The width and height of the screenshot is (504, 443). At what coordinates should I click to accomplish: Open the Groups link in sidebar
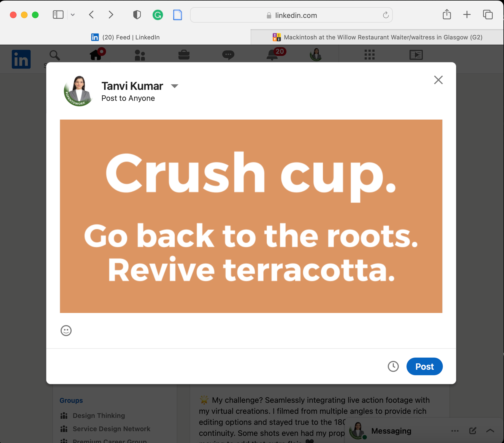click(71, 401)
